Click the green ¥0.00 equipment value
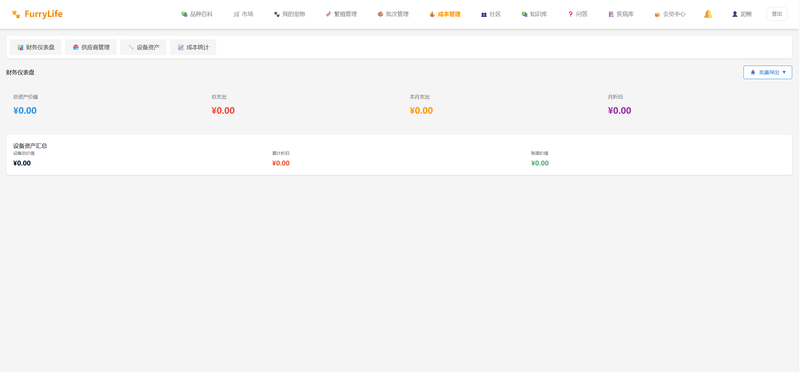This screenshot has width=800, height=372. click(540, 163)
